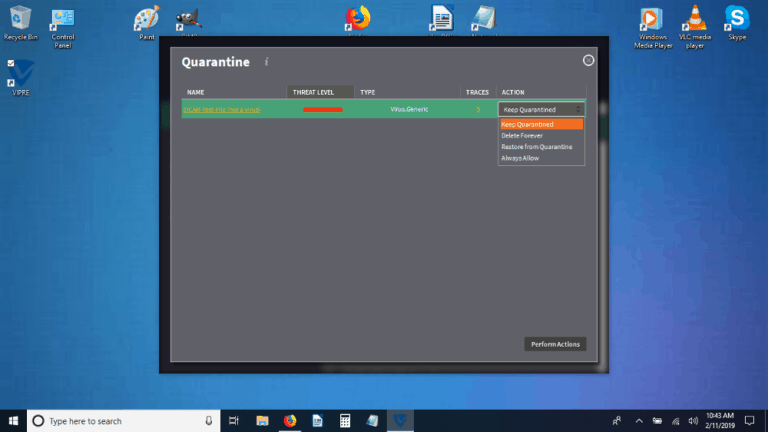Screen dimensions: 768x432
Task: Open the GIMP desktop icon
Action: click(x=189, y=22)
